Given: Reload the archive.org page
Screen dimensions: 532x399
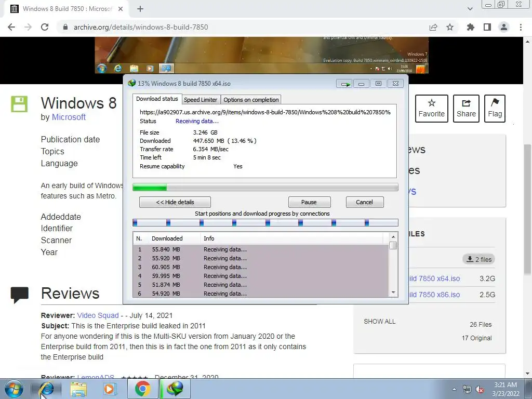Looking at the screenshot, I should click(x=45, y=27).
